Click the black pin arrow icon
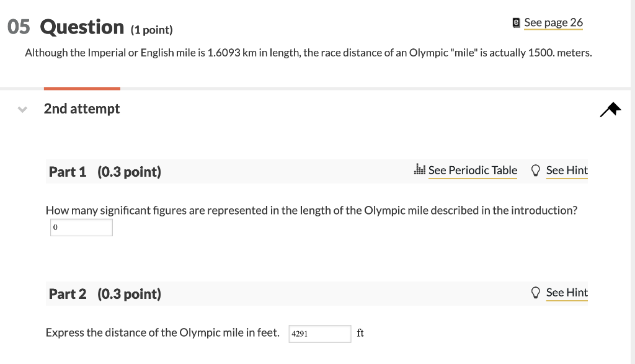Image resolution: width=635 pixels, height=364 pixels. (610, 110)
